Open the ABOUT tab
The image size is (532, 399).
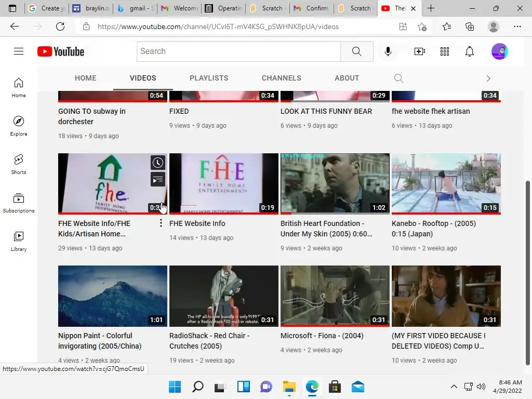coord(347,78)
